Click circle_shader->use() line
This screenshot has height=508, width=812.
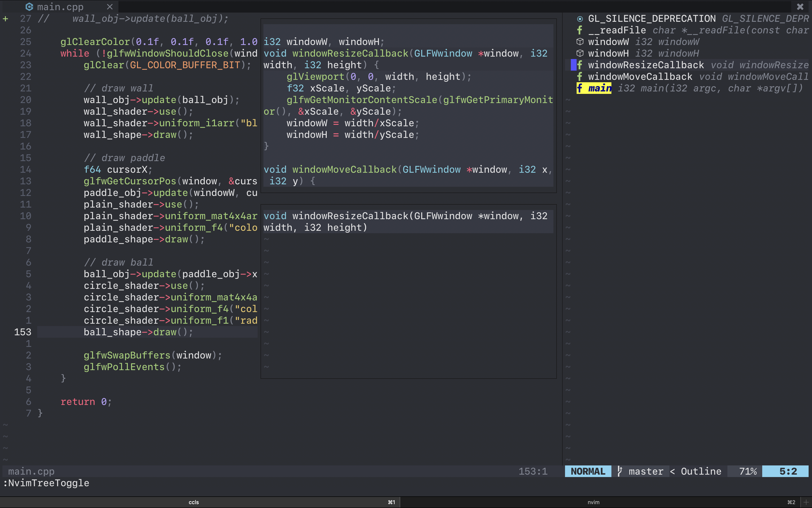[x=144, y=286]
